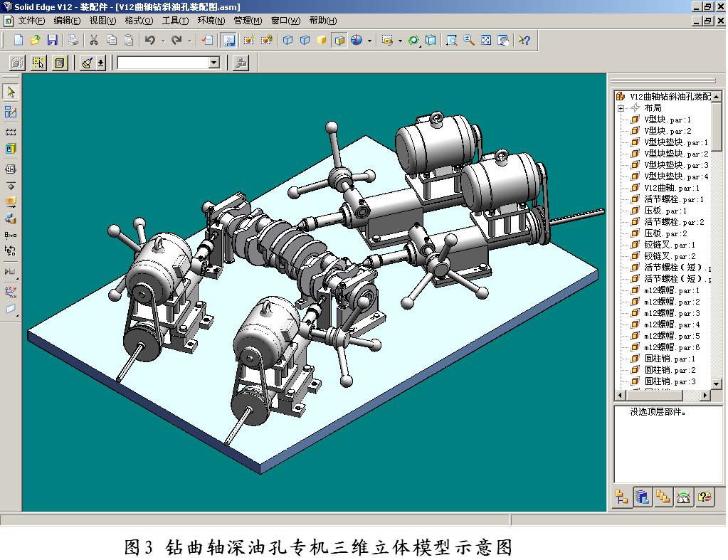Click the What's This help icon
Viewport: 728px width, 560px height.
pos(524,41)
